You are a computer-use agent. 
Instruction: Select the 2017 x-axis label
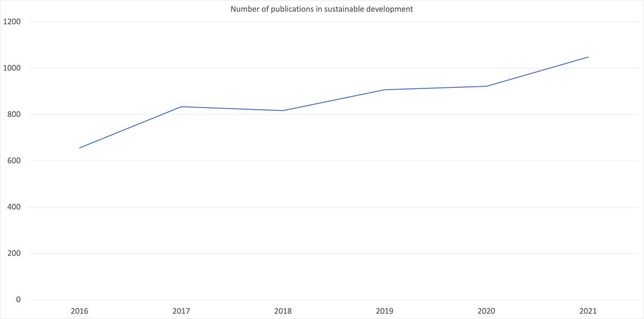[181, 311]
